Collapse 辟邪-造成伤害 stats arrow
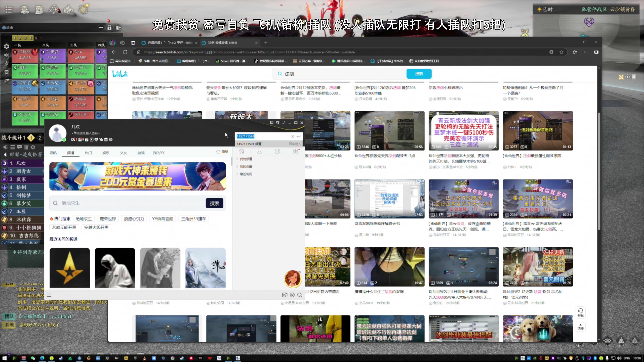Image resolution: width=644 pixels, height=362 pixels. click(x=5, y=154)
